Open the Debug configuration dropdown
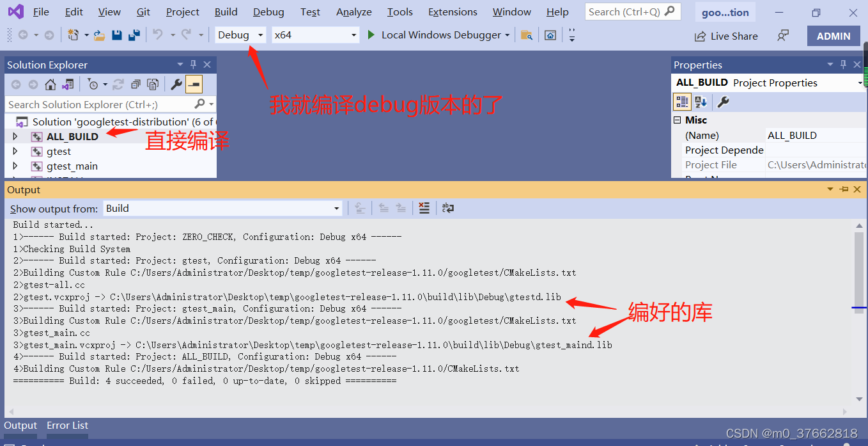This screenshot has width=868, height=446. pos(240,35)
